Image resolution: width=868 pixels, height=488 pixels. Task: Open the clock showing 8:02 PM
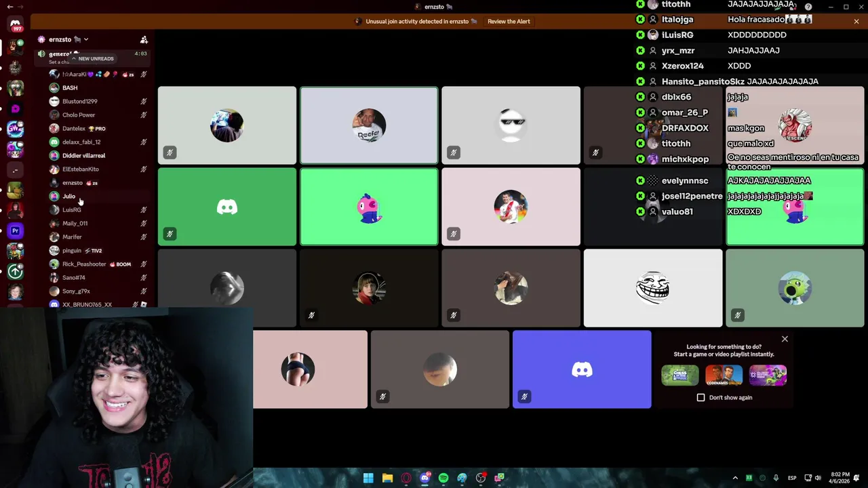tap(839, 478)
